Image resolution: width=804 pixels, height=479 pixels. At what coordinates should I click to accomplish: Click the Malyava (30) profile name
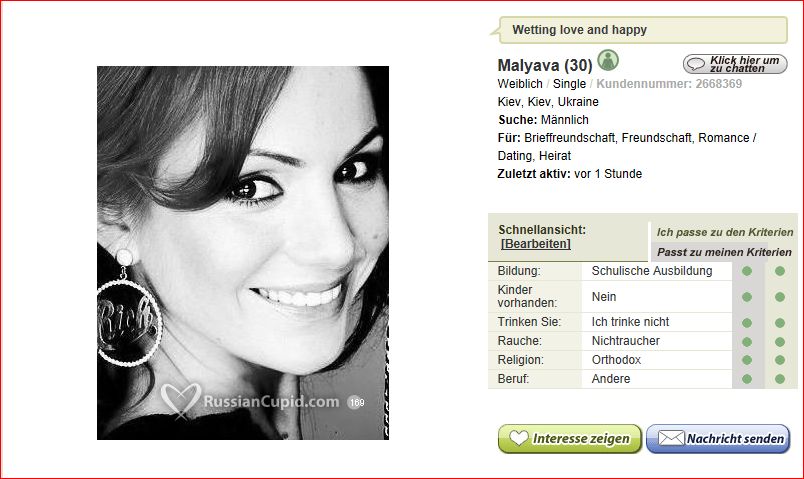545,65
